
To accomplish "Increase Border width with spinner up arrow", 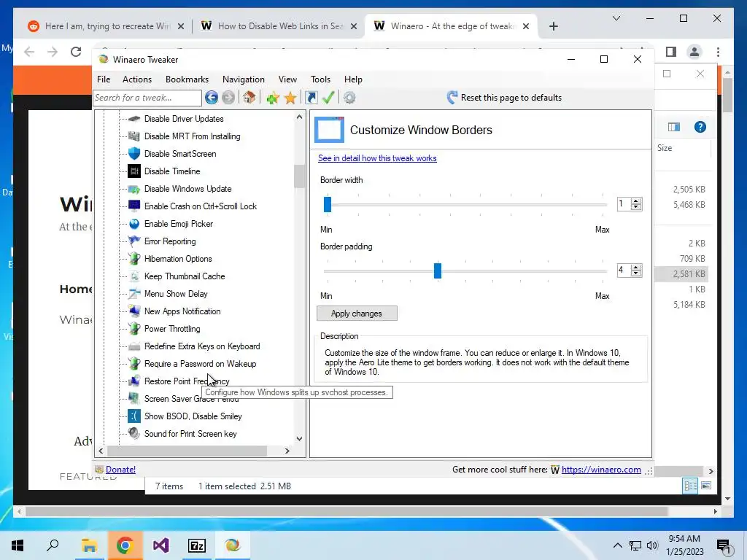I will (x=636, y=201).
